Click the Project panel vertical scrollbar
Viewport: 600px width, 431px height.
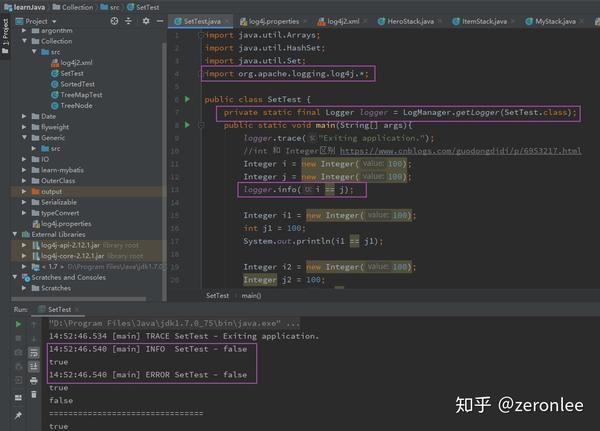tap(164, 172)
